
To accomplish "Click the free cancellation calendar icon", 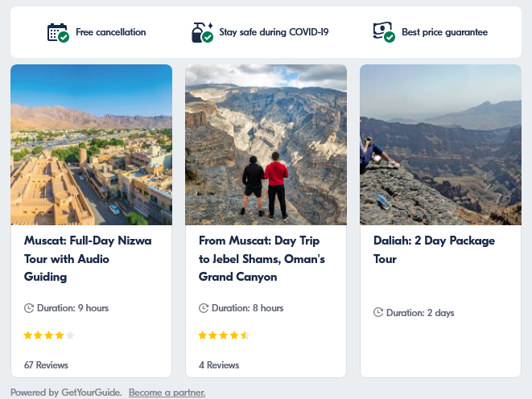I will 58,32.
